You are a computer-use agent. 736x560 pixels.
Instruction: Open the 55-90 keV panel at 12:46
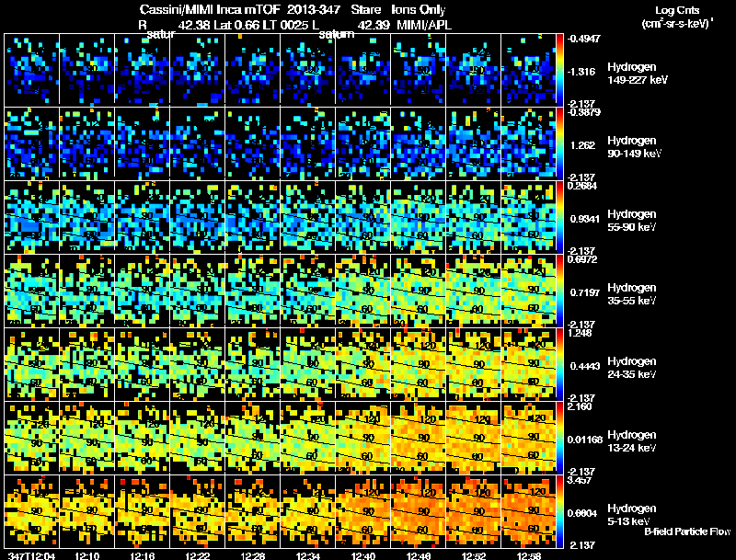tap(419, 217)
